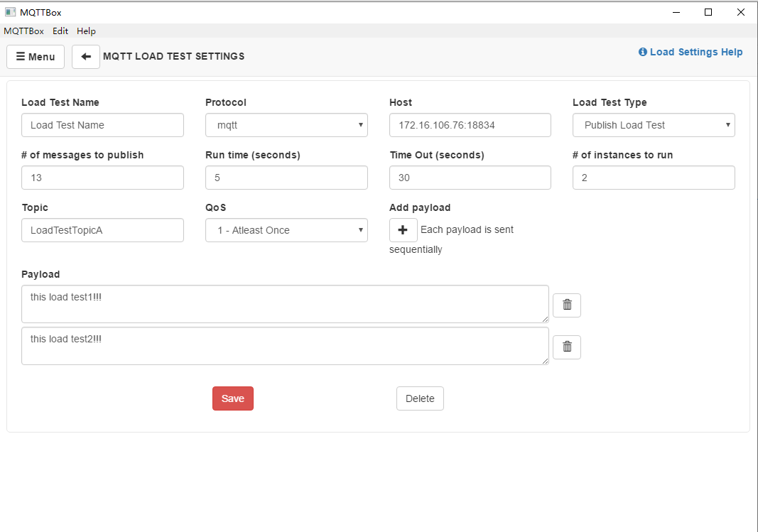The image size is (758, 532).
Task: Click the Host address input field
Action: click(470, 125)
